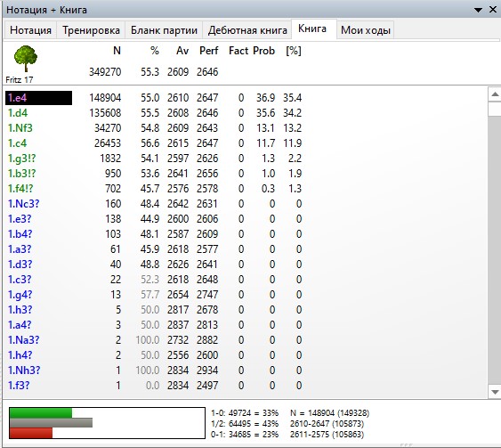The width and height of the screenshot is (501, 448).
Task: Open the Тренировка tab
Action: 91,30
